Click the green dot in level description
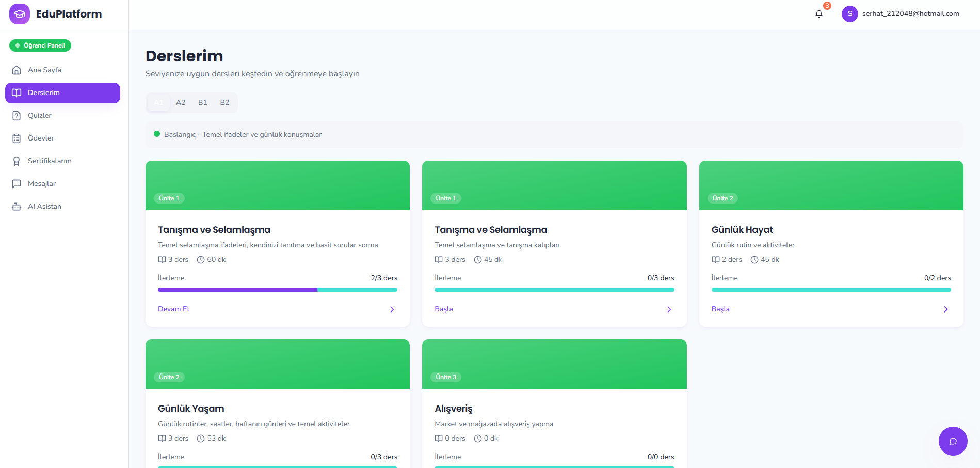The height and width of the screenshot is (468, 980). [157, 134]
